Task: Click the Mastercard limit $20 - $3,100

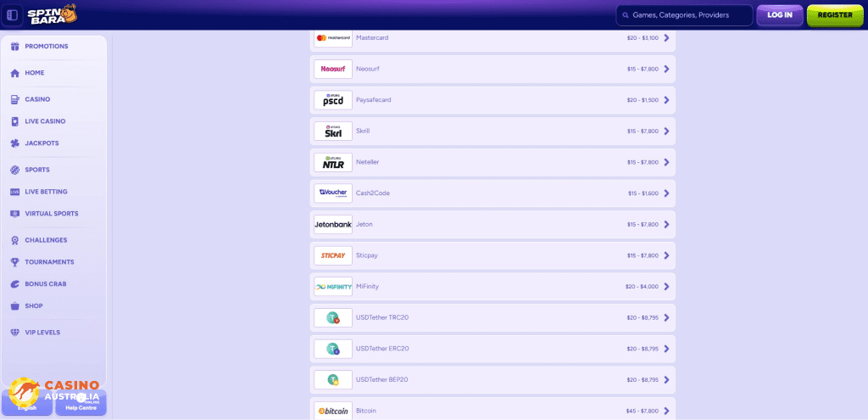Action: pos(643,38)
